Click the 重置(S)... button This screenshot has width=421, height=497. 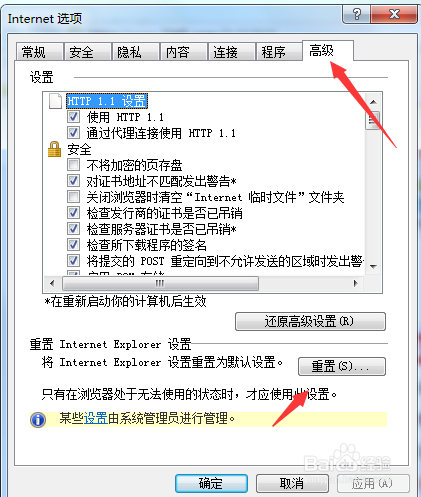[342, 366]
